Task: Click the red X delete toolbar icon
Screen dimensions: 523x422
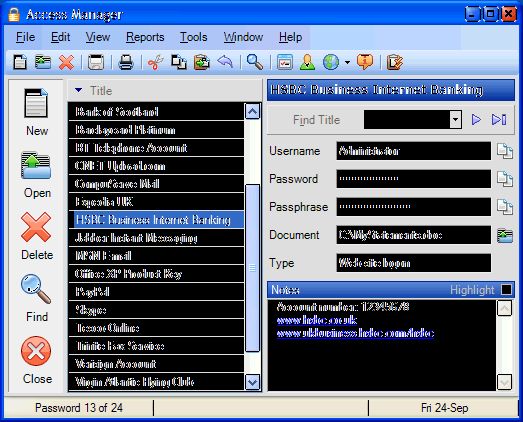Action: pyautogui.click(x=66, y=62)
